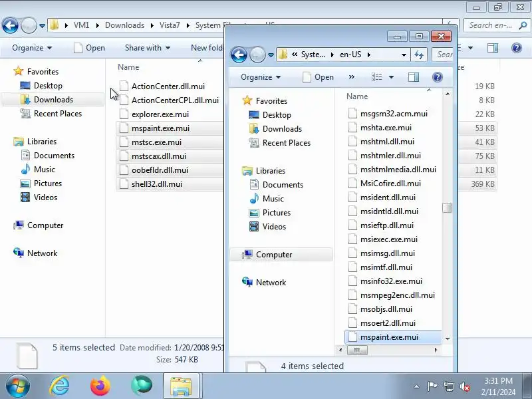Launch Internet Explorer from taskbar
Screen dimensions: 532x399
[x=59, y=386]
